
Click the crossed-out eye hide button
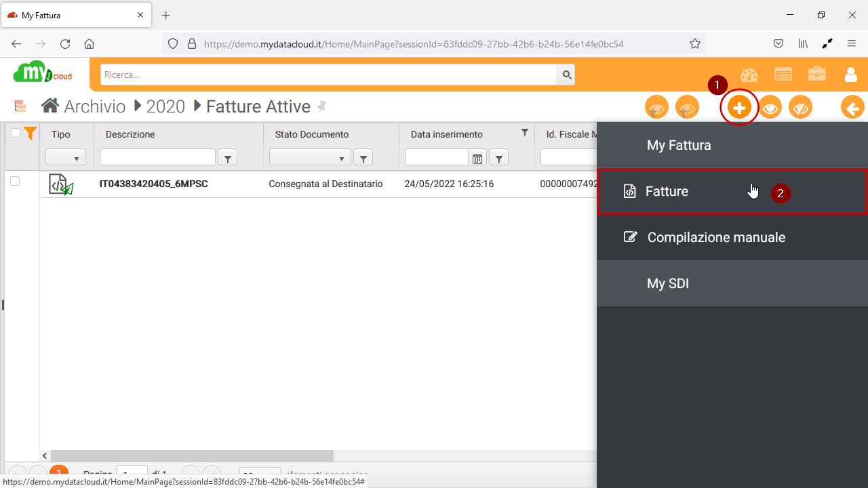pyautogui.click(x=801, y=107)
